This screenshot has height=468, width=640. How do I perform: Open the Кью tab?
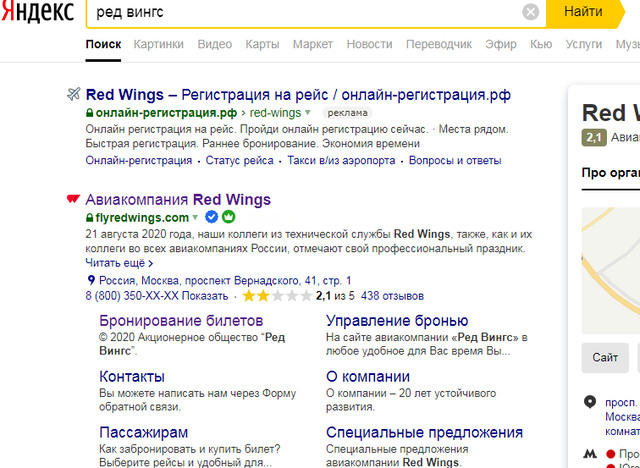pyautogui.click(x=541, y=44)
